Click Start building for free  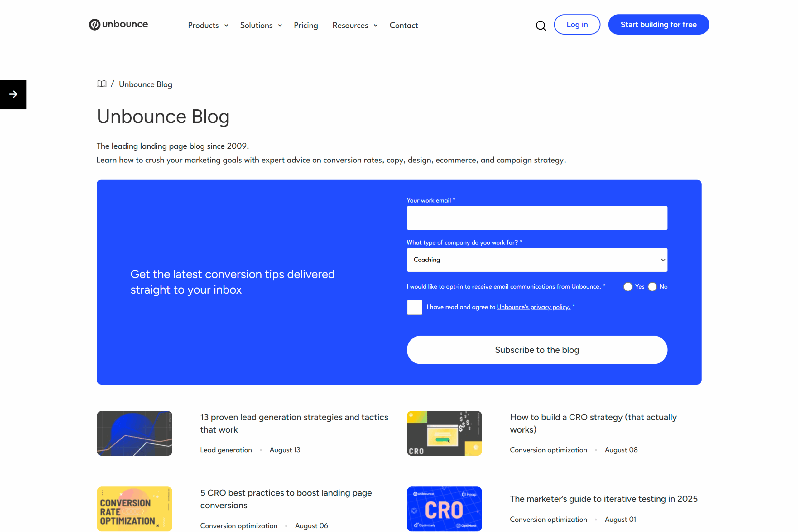point(658,24)
